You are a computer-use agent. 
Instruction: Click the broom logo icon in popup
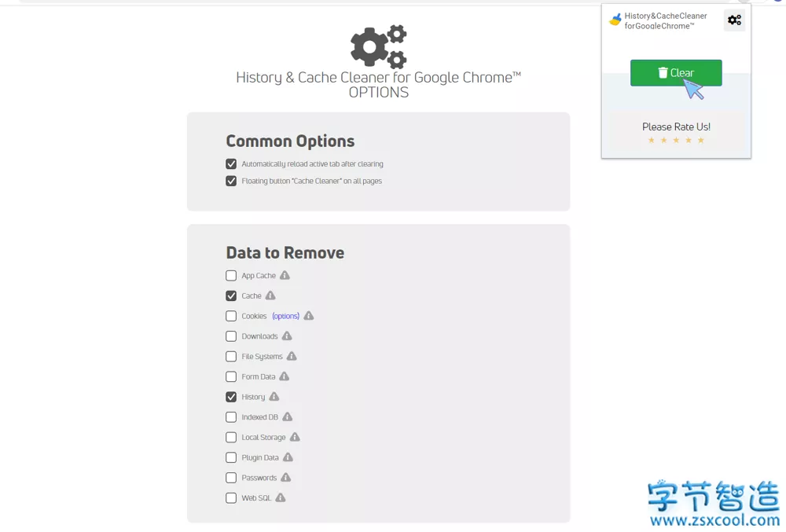coord(615,20)
